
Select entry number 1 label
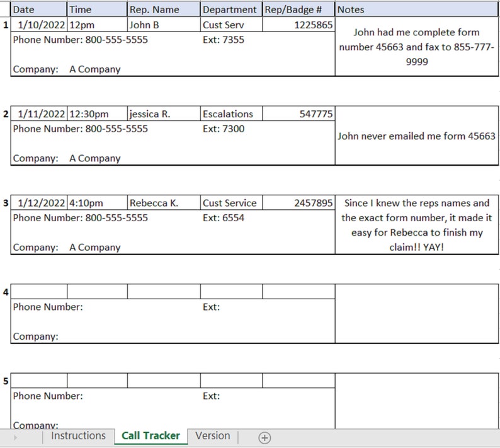(6, 25)
